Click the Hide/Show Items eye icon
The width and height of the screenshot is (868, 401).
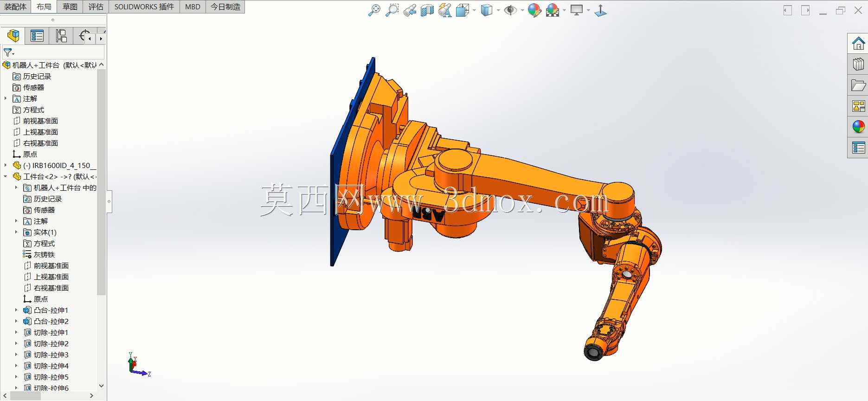pyautogui.click(x=510, y=10)
